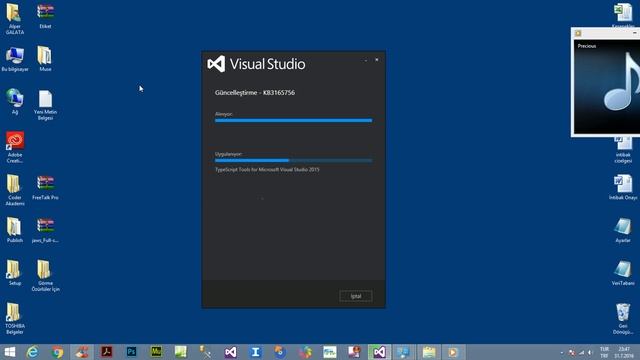Open Adobe Muse from the taskbar
Viewport: 640px width, 360px height.
[x=156, y=352]
